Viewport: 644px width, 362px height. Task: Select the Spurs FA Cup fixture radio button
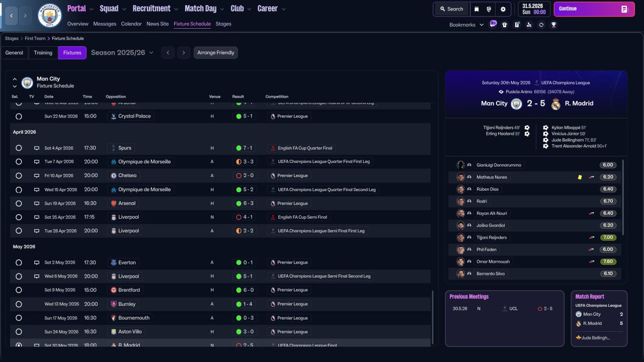point(19,148)
